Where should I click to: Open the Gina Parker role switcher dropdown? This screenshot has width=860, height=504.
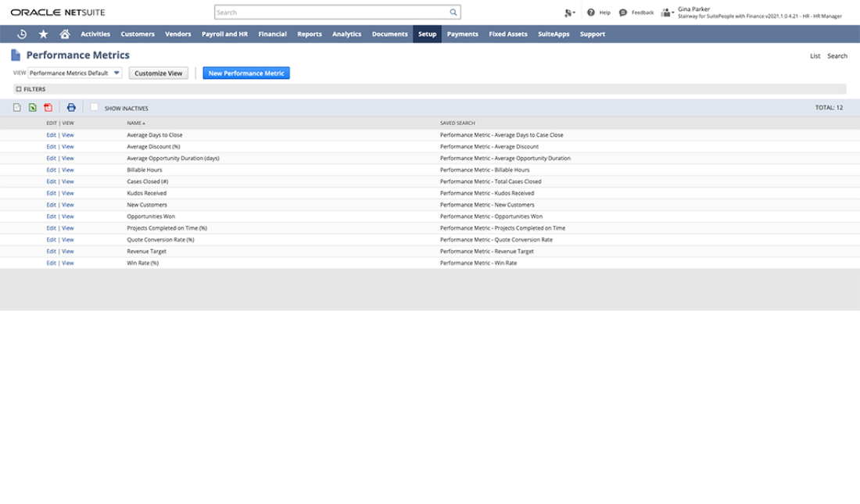pyautogui.click(x=668, y=13)
